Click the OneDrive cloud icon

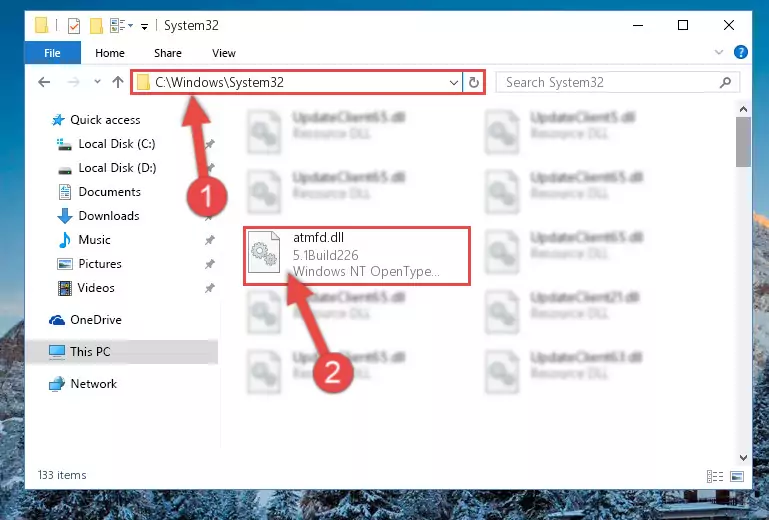(57, 320)
